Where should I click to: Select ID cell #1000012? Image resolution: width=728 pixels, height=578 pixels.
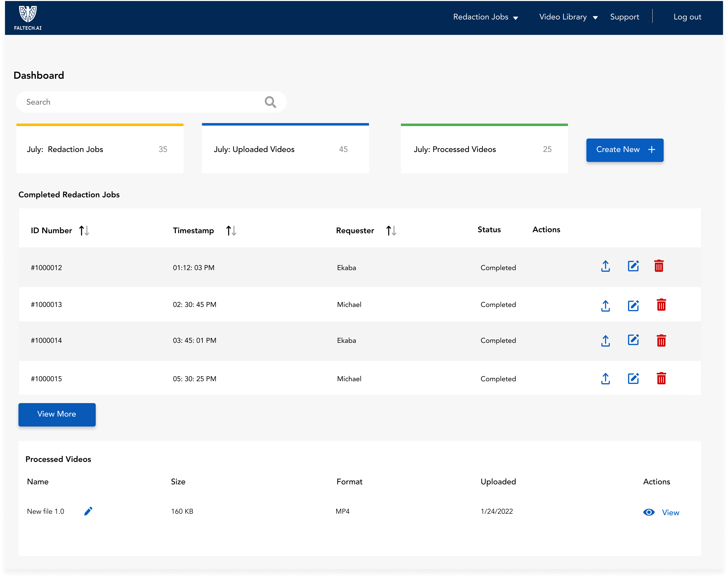click(x=47, y=268)
